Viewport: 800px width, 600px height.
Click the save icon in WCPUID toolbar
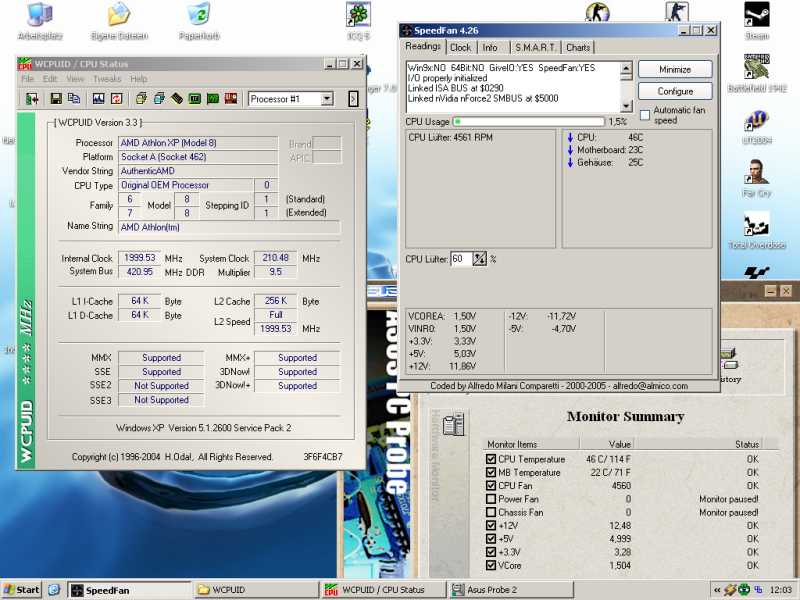(x=56, y=99)
